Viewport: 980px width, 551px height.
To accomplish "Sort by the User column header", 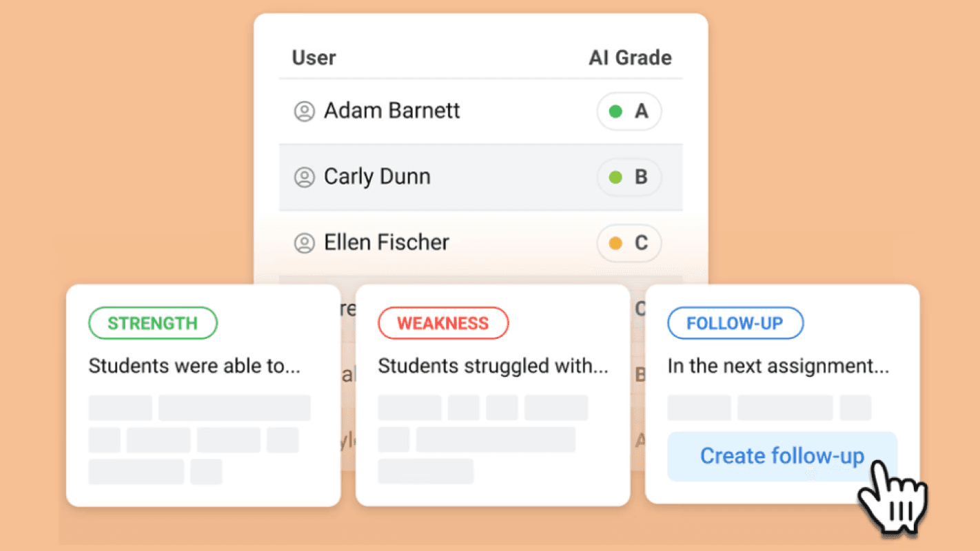I will pyautogui.click(x=314, y=58).
